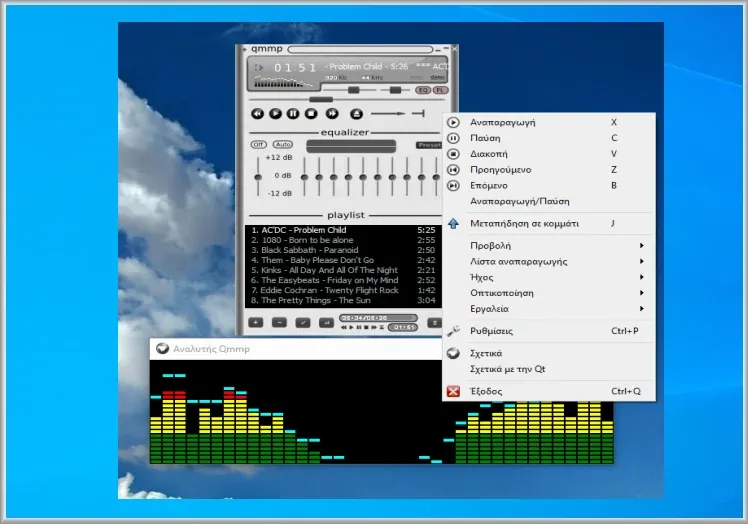The width and height of the screenshot is (748, 524).
Task: Choose Έξοδος to quit qmmp
Action: (549, 391)
